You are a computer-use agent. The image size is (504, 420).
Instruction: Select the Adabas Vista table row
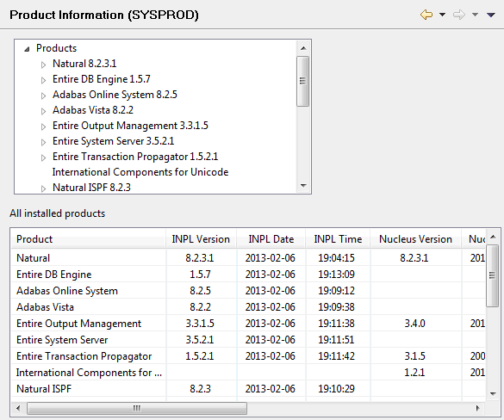pos(248,307)
